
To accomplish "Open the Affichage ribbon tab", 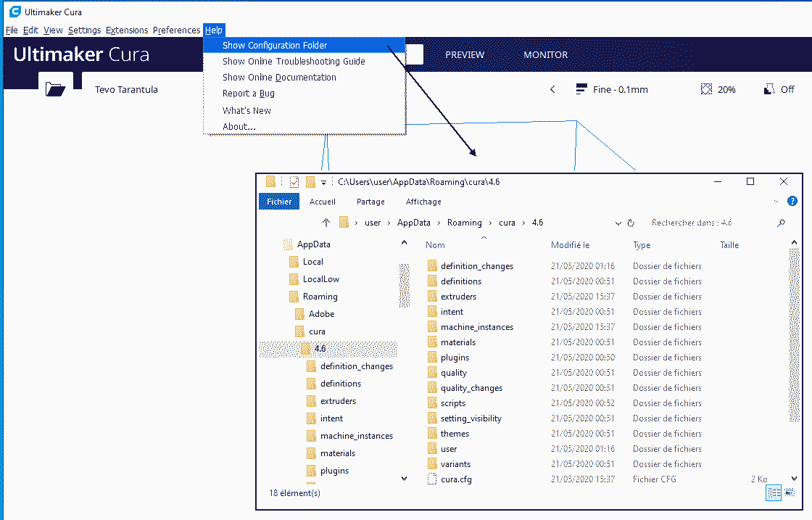I will click(x=423, y=202).
